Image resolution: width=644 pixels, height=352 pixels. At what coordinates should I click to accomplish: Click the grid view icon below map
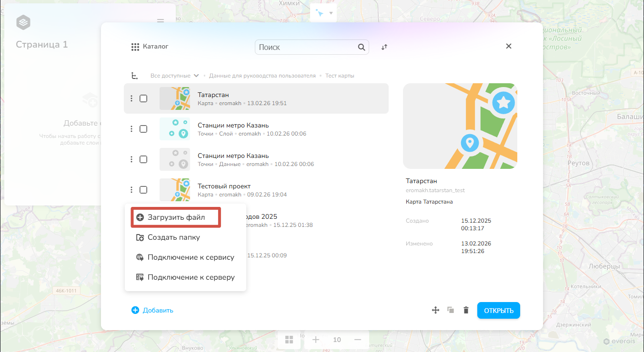[x=289, y=340]
